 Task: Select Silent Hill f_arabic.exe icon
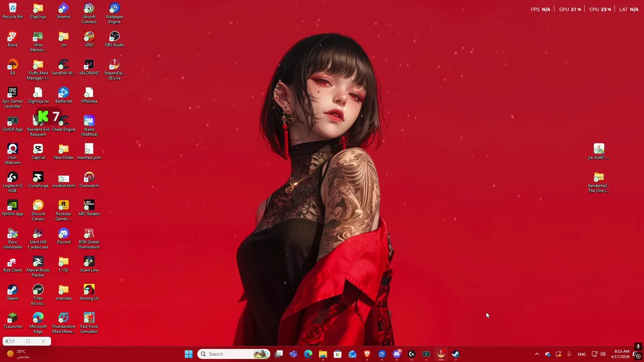(x=38, y=239)
